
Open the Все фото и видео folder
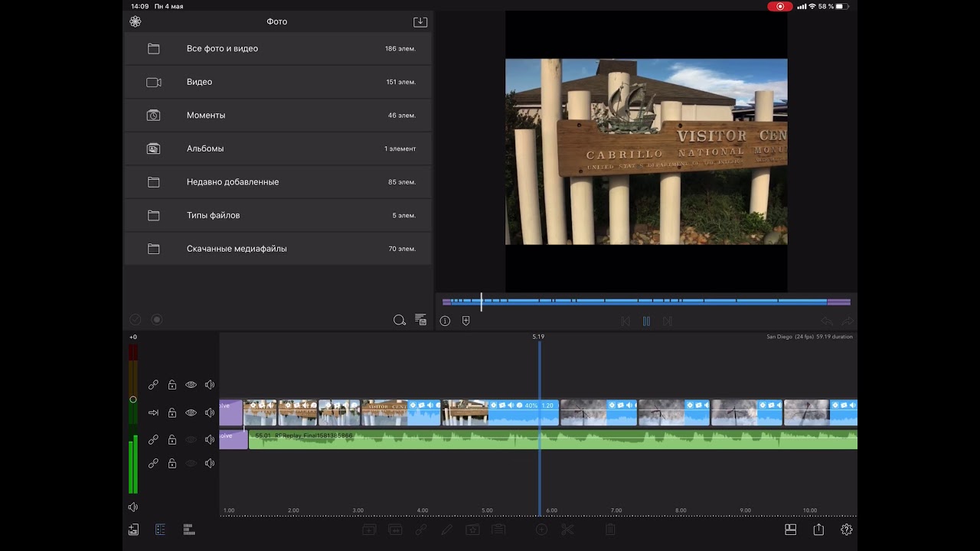[278, 48]
